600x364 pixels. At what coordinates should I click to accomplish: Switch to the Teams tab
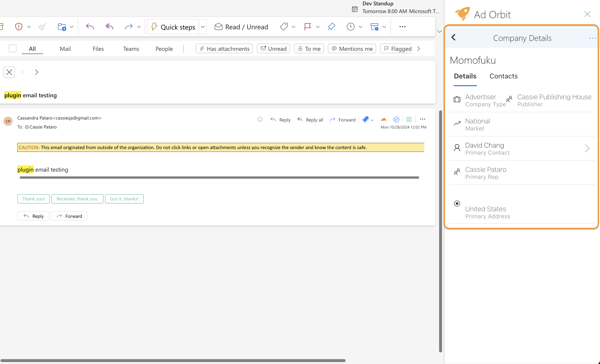131,49
